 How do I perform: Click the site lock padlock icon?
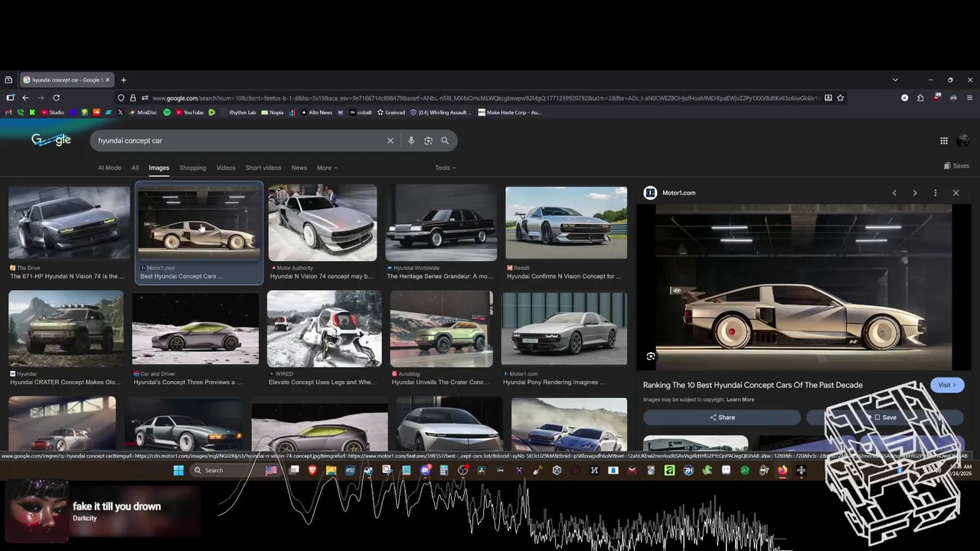click(133, 98)
